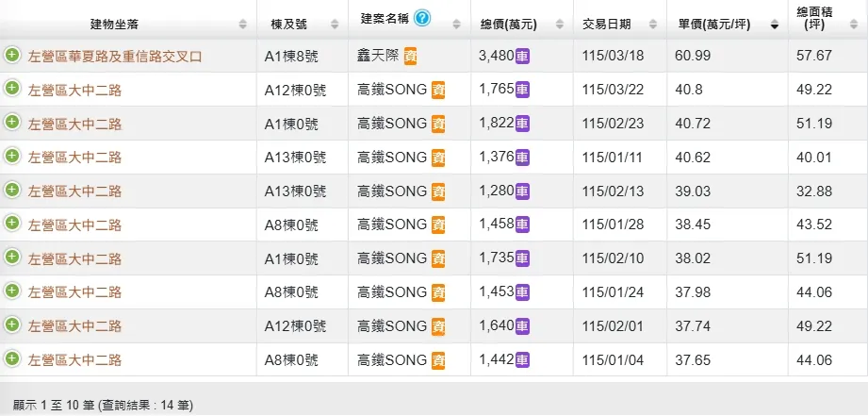Open the 左營區大中二路 link in the 1,280 row
Screen dimensions: 868x416
click(74, 191)
